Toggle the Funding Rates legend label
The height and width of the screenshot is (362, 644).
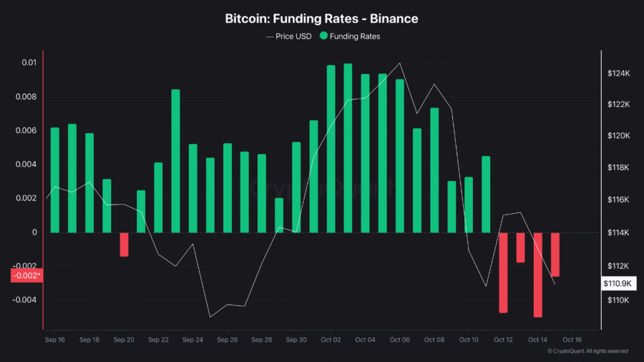[x=355, y=36]
